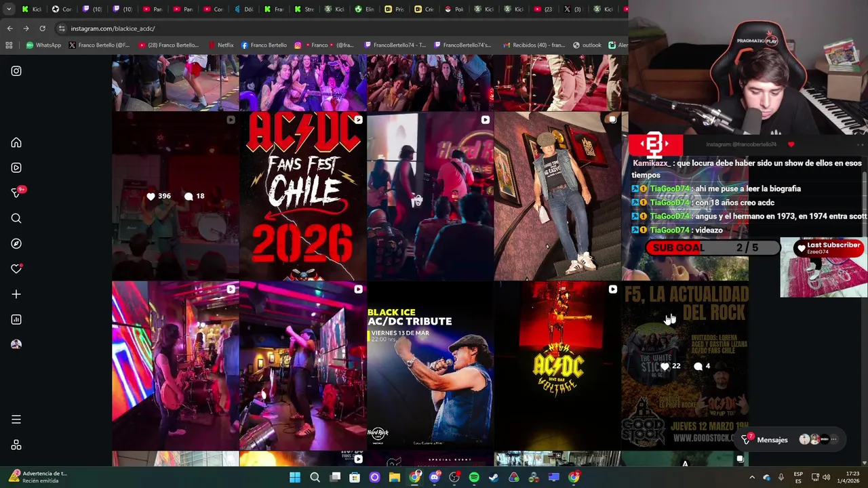Switch to the 'Pok' browser tab
868x488 pixels.
[454, 9]
